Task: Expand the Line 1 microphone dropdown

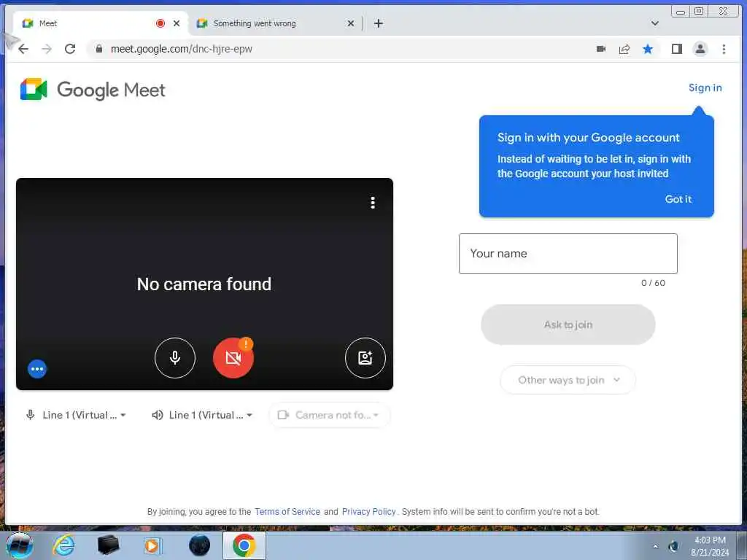Action: click(75, 415)
